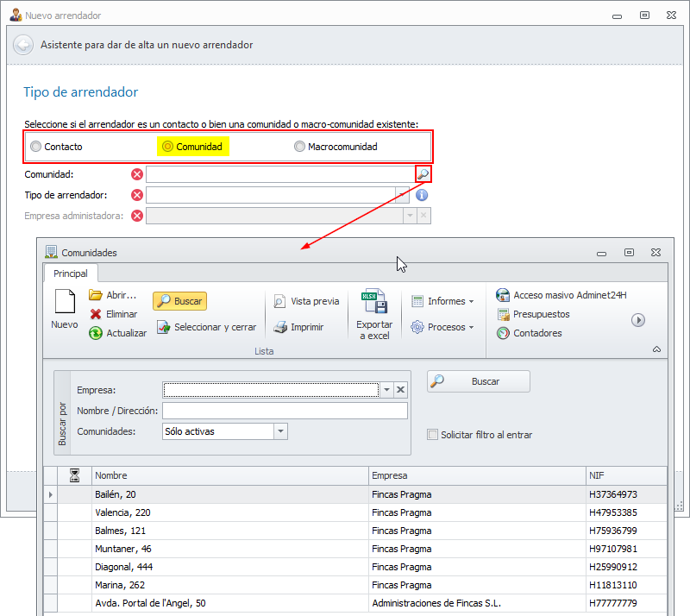Select Avda. Portal de l'Angel, 50 row
The width and height of the screenshot is (690, 616).
click(355, 603)
